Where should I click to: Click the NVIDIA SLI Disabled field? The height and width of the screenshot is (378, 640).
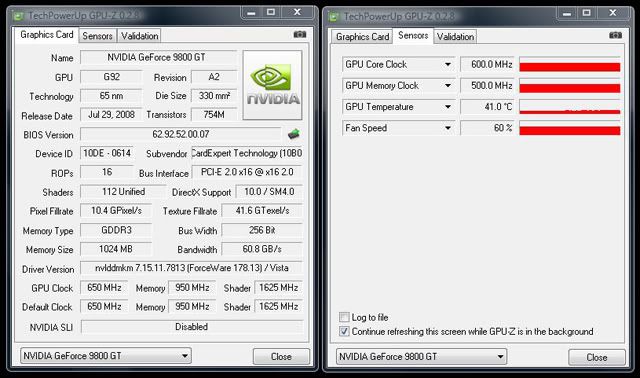coord(191,327)
